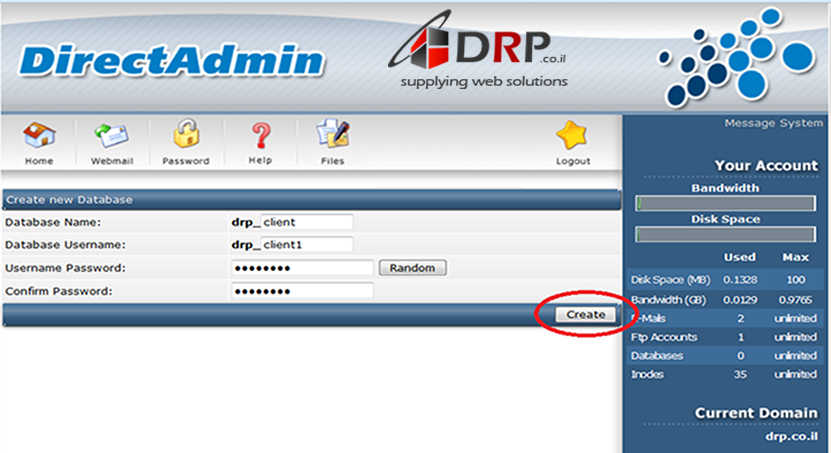The width and height of the screenshot is (831, 453).
Task: Click the Bandwidth usage bar
Action: click(x=726, y=203)
